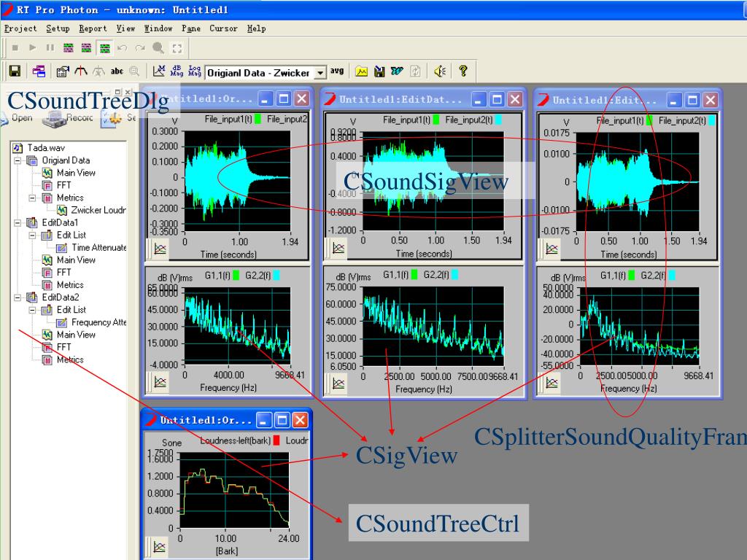Viewport: 747px width, 560px height.
Task: Click the M plot format icon
Action: [x=158, y=71]
